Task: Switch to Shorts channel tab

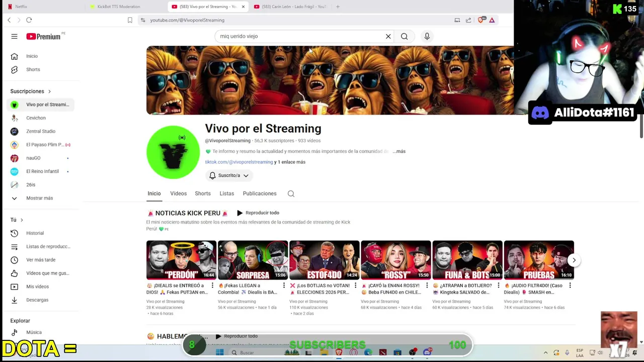Action: [x=203, y=194]
